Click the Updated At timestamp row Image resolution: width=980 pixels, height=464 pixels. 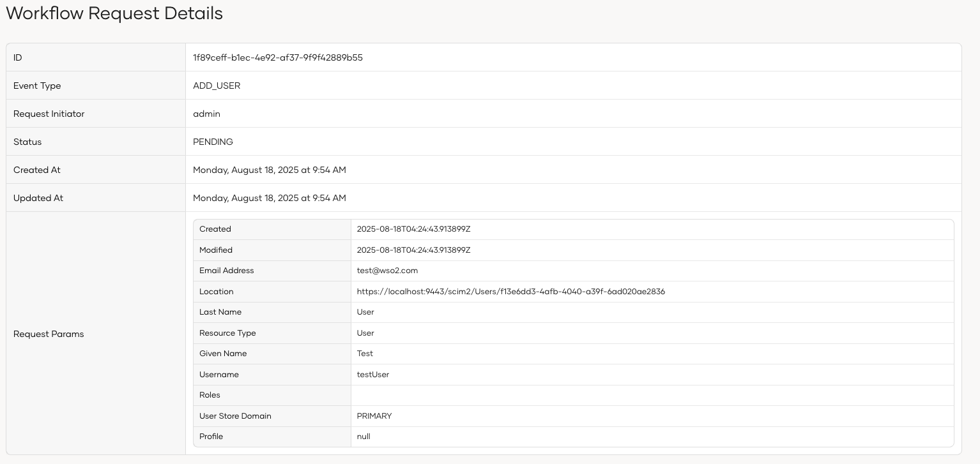pos(269,198)
